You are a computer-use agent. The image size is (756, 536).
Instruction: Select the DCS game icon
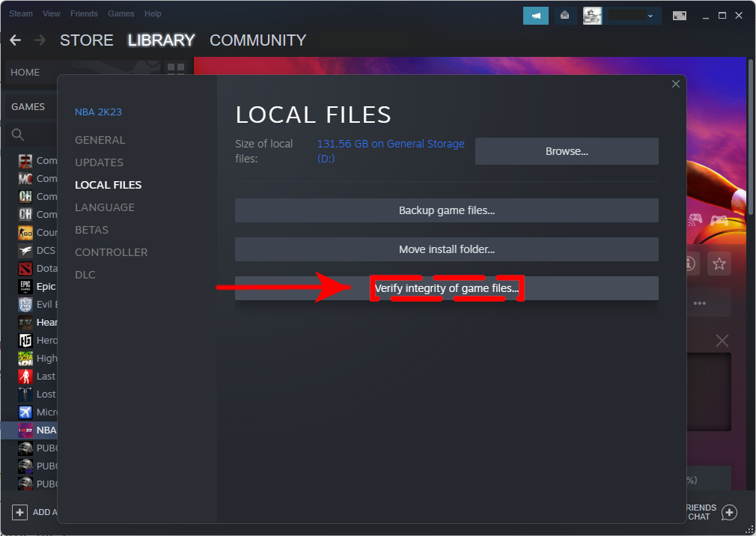click(25, 251)
